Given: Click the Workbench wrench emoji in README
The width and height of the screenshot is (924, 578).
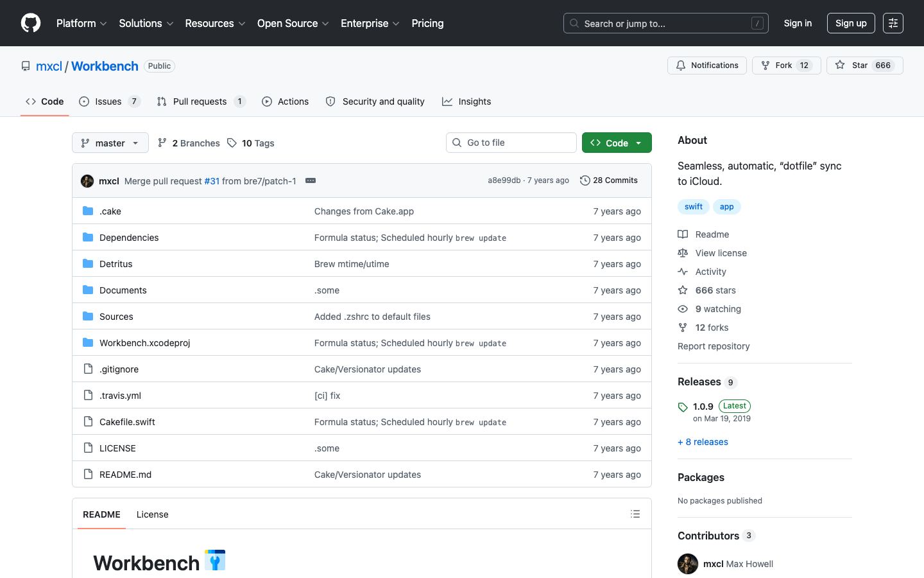Looking at the screenshot, I should tap(215, 560).
